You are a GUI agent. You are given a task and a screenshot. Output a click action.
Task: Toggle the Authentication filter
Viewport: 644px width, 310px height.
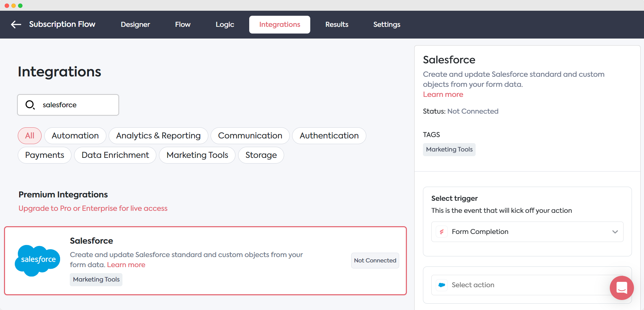[x=329, y=136]
